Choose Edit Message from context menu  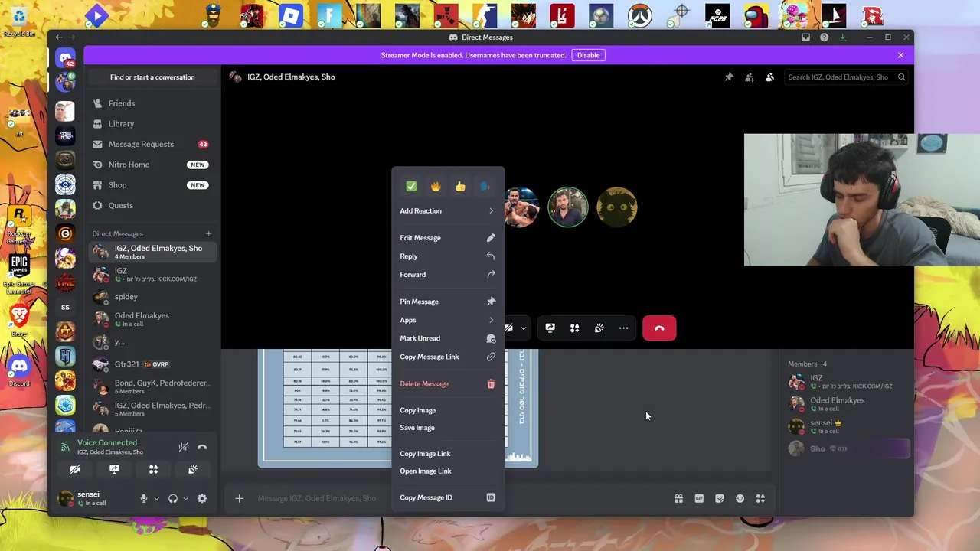(x=448, y=238)
